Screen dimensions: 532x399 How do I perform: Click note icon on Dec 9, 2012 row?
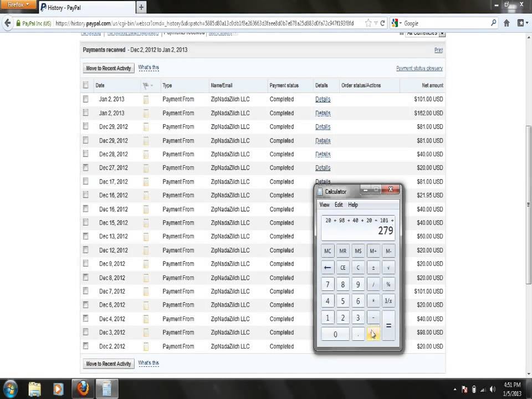tap(146, 264)
